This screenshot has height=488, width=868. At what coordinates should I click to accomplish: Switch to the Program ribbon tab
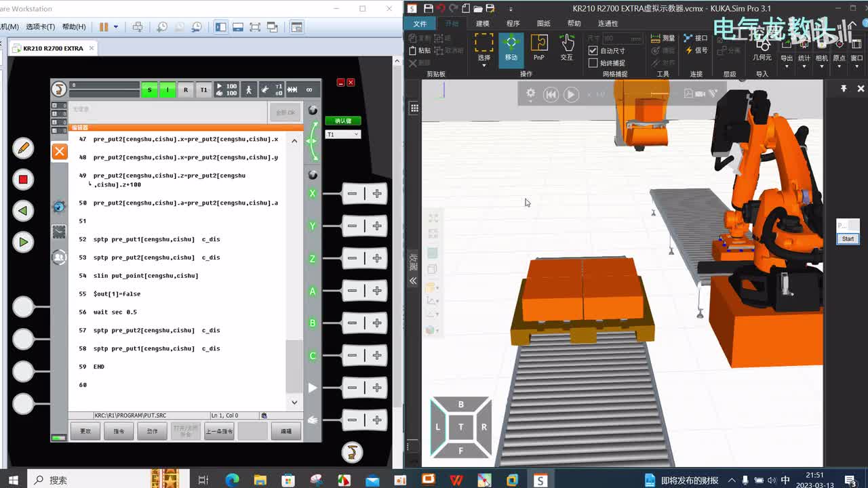[x=513, y=23]
